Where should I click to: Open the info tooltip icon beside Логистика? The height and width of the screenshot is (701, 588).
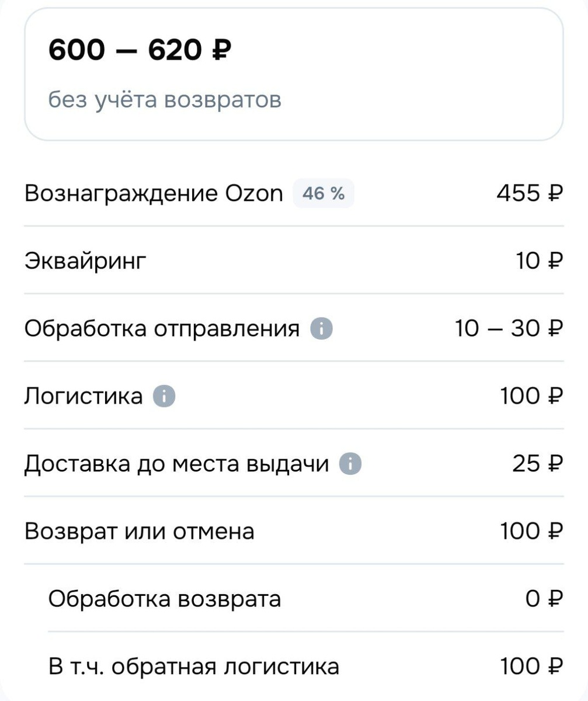tap(164, 397)
